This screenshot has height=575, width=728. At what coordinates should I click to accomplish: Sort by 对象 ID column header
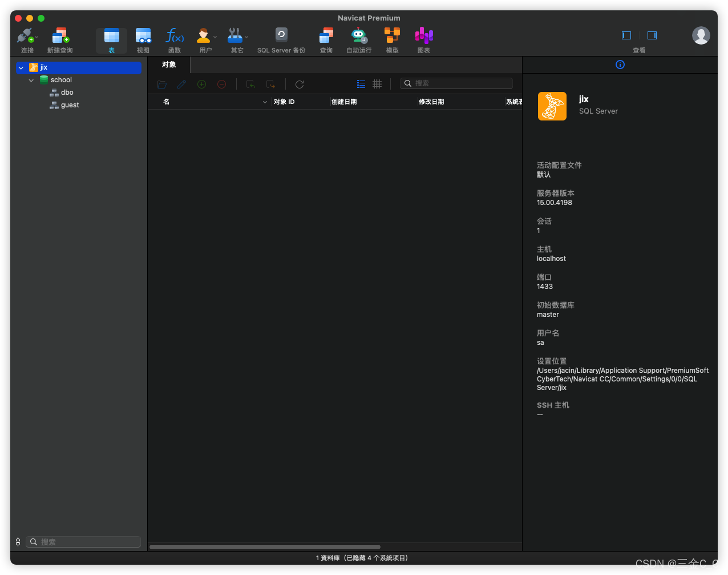pos(284,102)
